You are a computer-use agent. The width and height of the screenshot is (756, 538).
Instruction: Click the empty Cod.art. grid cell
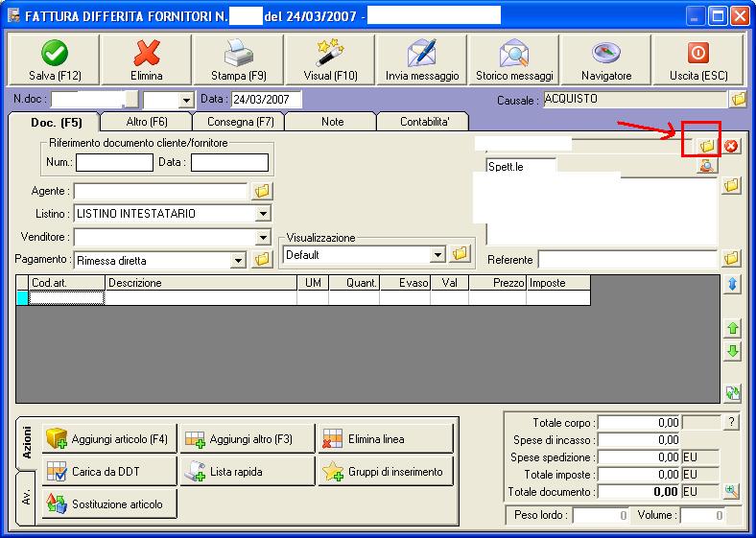66,298
